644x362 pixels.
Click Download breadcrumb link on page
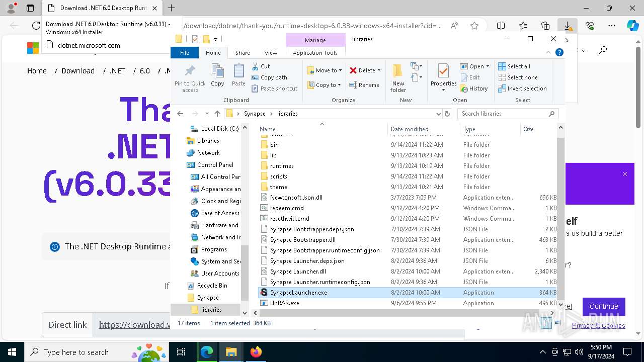[78, 71]
